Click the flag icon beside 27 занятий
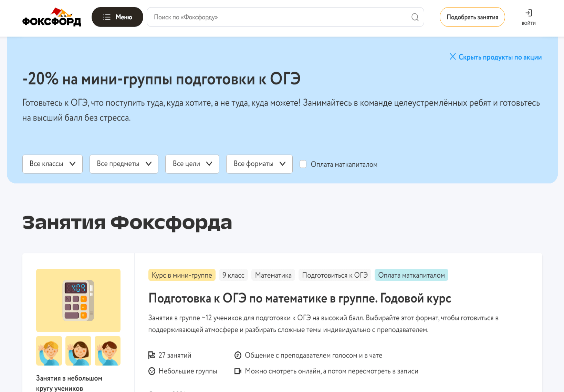Image resolution: width=564 pixels, height=392 pixels. [x=152, y=355]
